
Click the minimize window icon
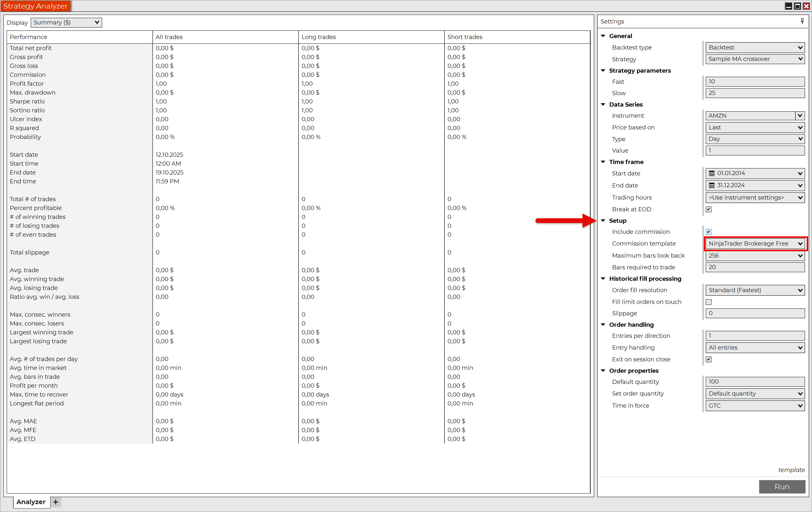(x=789, y=6)
